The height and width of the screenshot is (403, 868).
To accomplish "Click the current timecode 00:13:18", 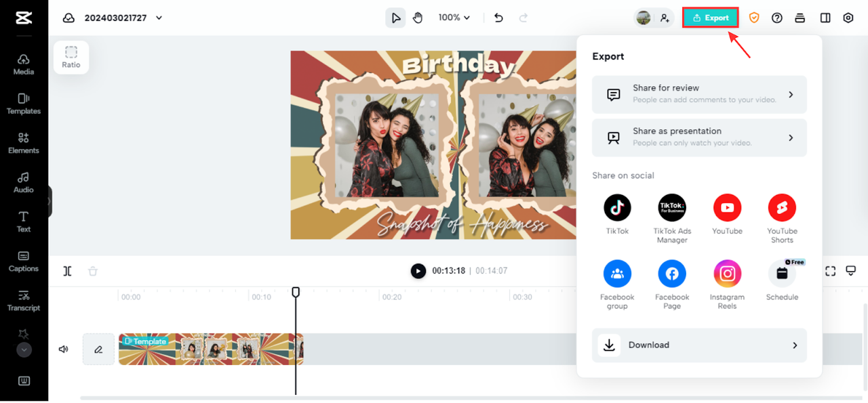I will (449, 271).
